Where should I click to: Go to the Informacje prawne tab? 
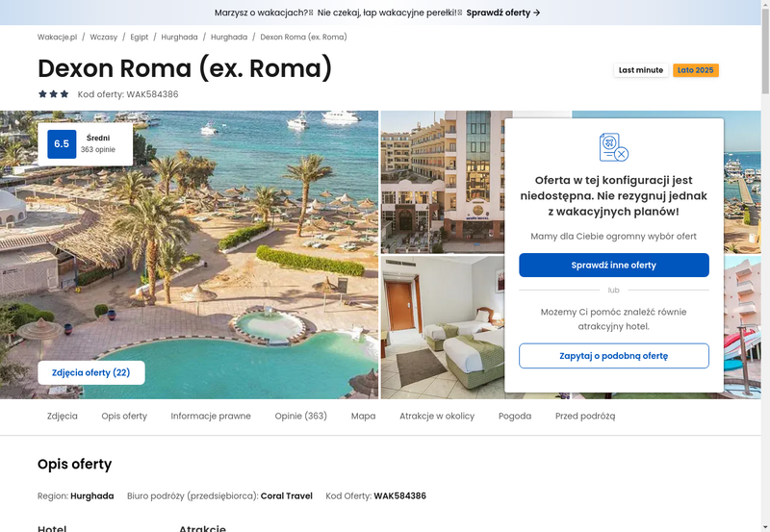pos(211,417)
